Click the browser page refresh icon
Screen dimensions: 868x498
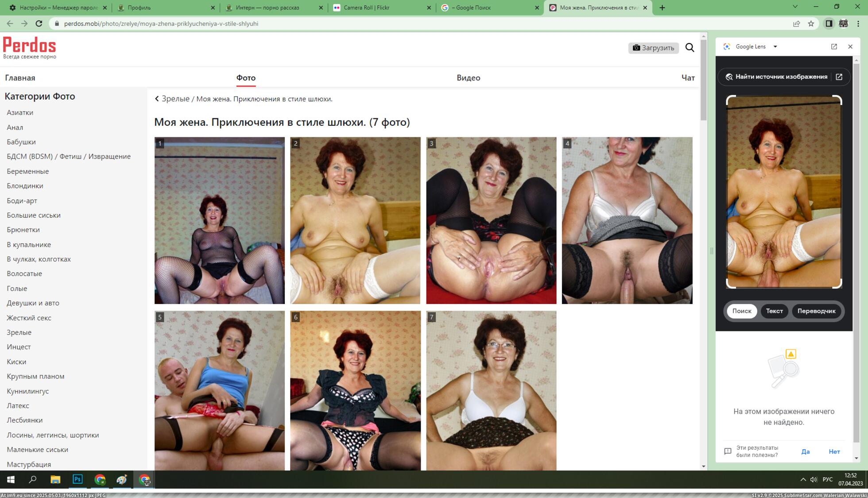pos(39,23)
